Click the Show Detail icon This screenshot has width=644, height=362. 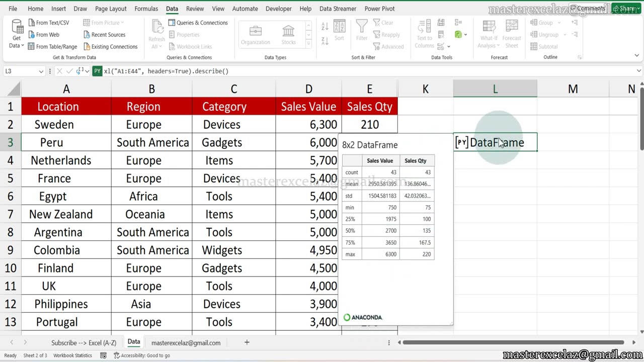point(575,23)
